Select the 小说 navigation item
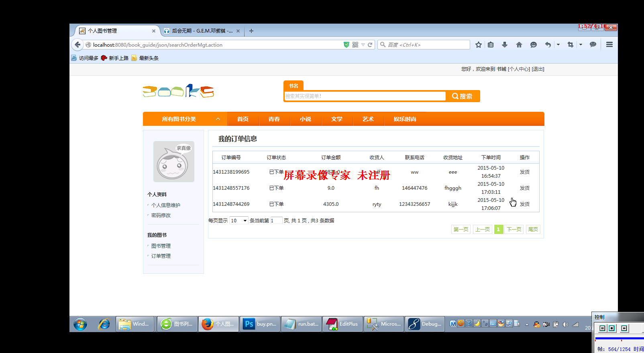 (306, 119)
